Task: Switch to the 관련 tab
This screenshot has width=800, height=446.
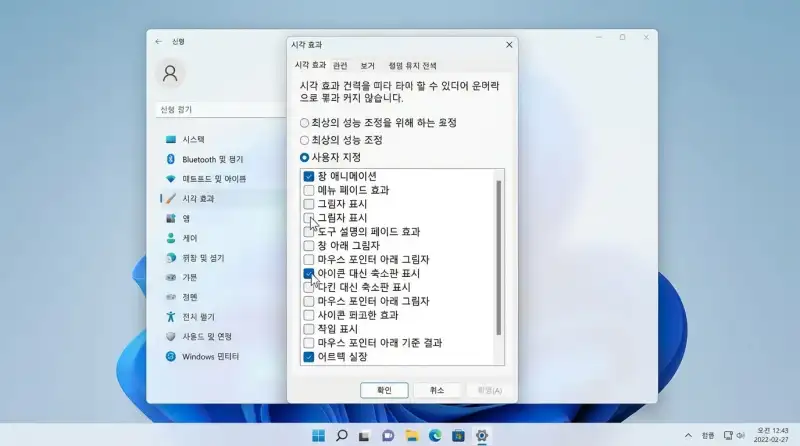Action: [341, 66]
